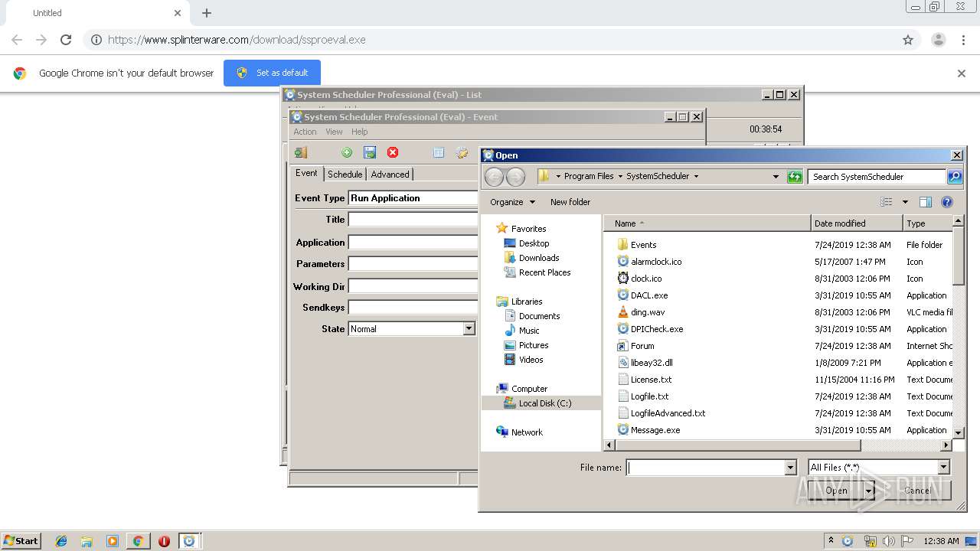Click the Change your view icon
This screenshot has width=980, height=551.
887,202
